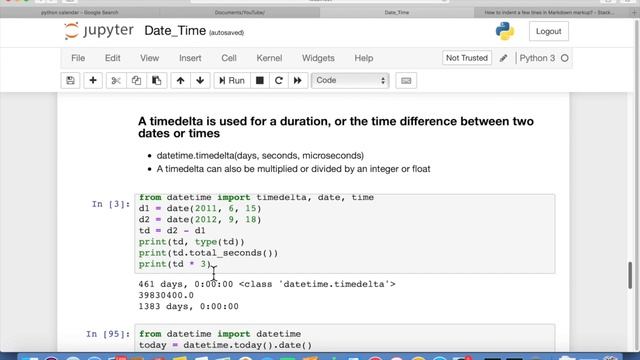Click inside the In [95] code cell
640x360 pixels.
[x=344, y=338]
